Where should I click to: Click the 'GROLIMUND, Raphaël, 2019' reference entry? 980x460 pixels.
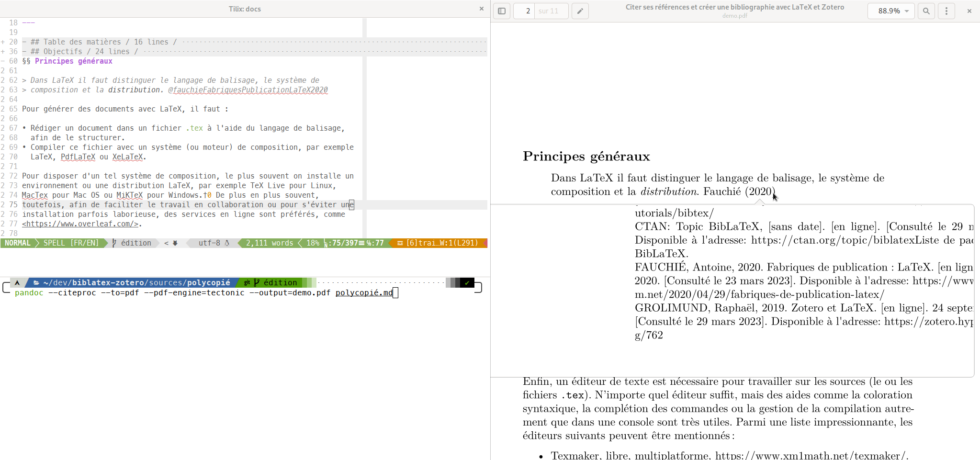(x=711, y=308)
